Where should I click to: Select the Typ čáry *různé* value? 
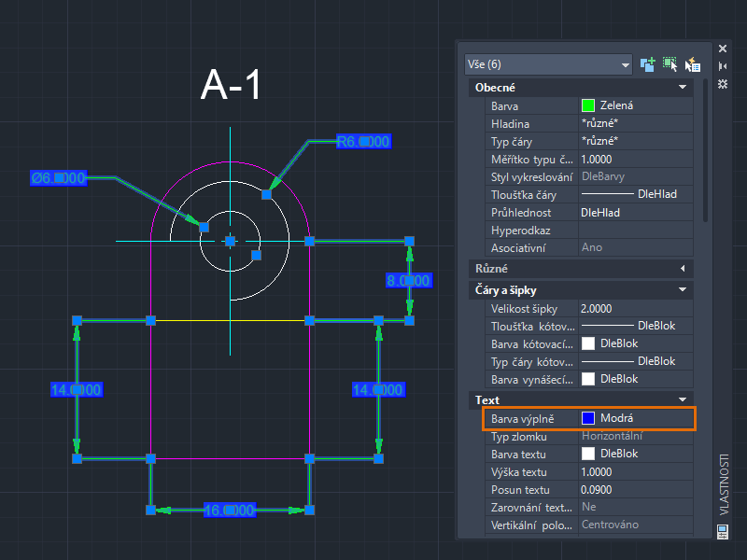pyautogui.click(x=636, y=142)
